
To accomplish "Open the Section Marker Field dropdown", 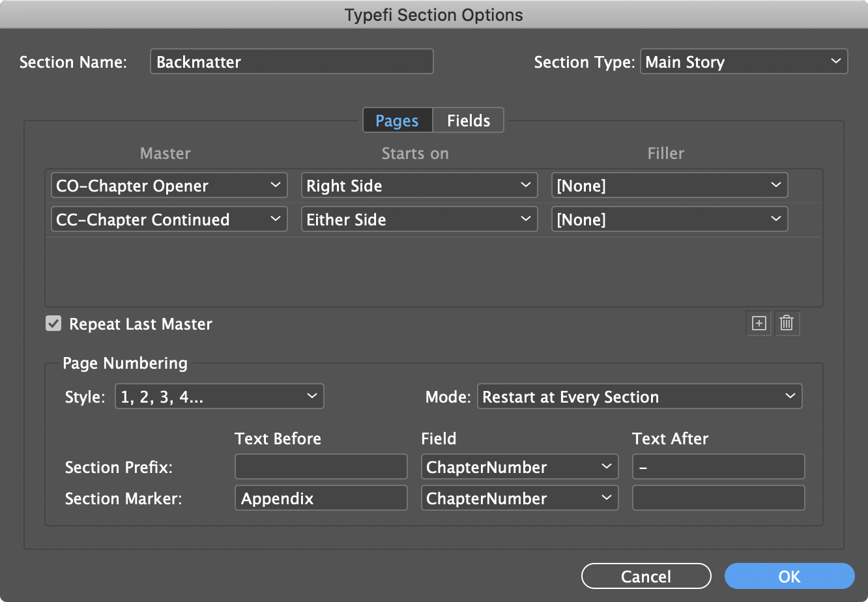I will (x=519, y=498).
